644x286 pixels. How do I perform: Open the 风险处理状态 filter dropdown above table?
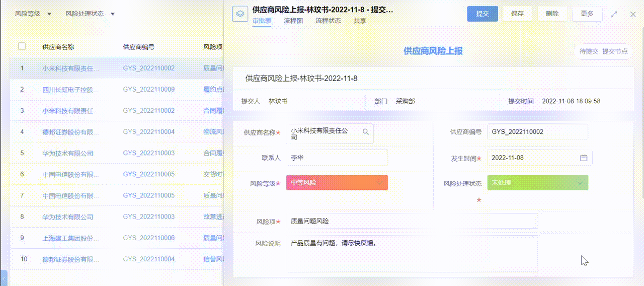pos(90,14)
